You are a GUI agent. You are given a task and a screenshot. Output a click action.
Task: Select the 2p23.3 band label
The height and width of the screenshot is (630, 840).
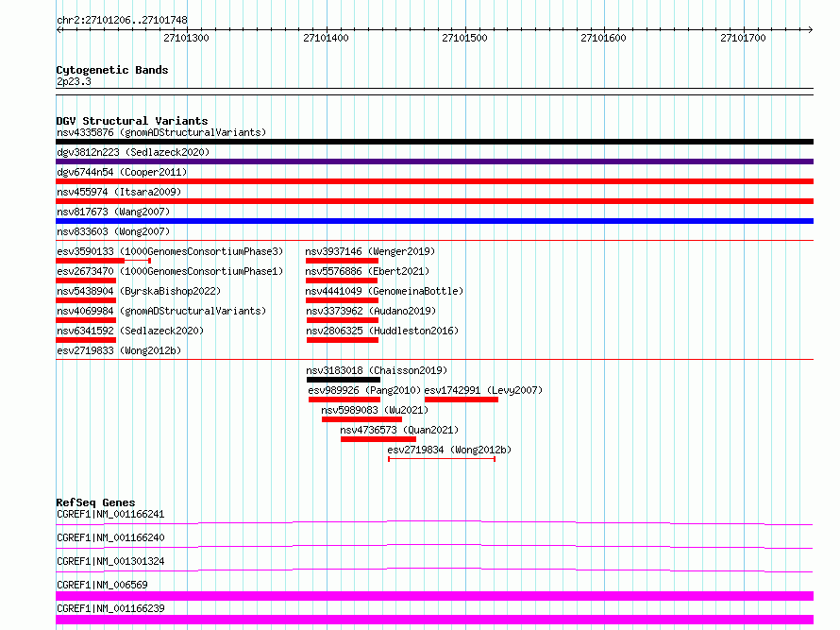pyautogui.click(x=74, y=81)
